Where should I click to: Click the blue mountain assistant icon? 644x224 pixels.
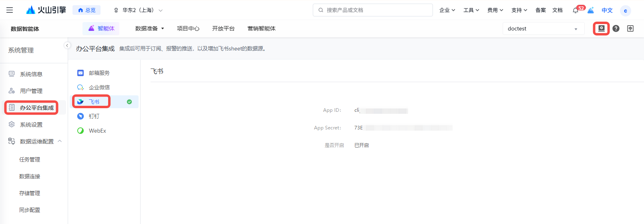point(591,10)
